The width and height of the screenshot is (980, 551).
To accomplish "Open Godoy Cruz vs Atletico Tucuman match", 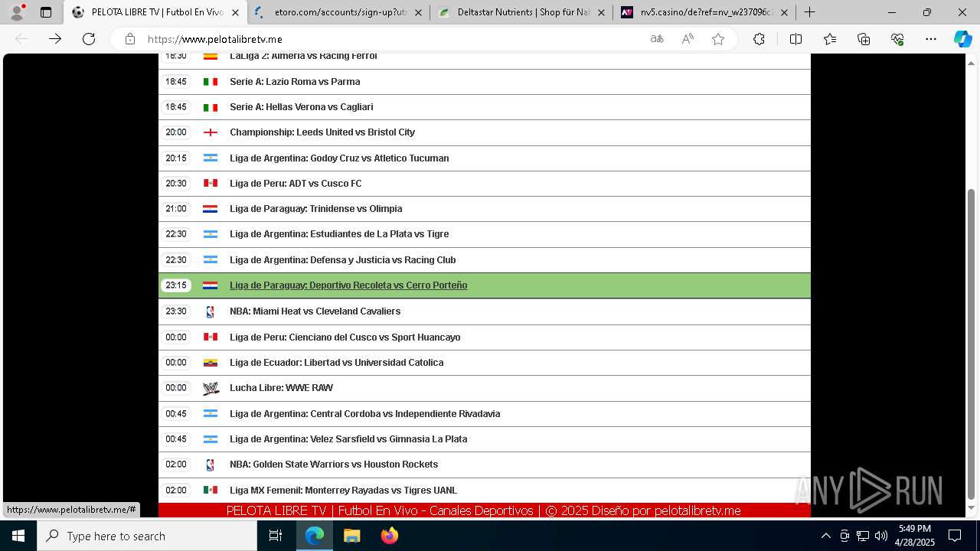I will (339, 158).
